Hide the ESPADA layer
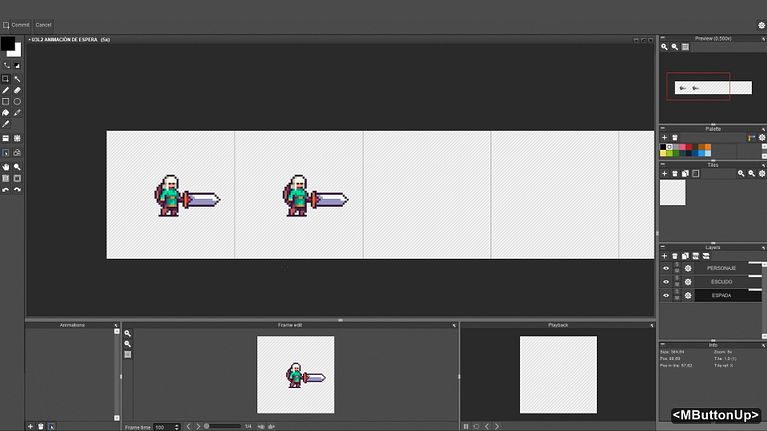 666,296
